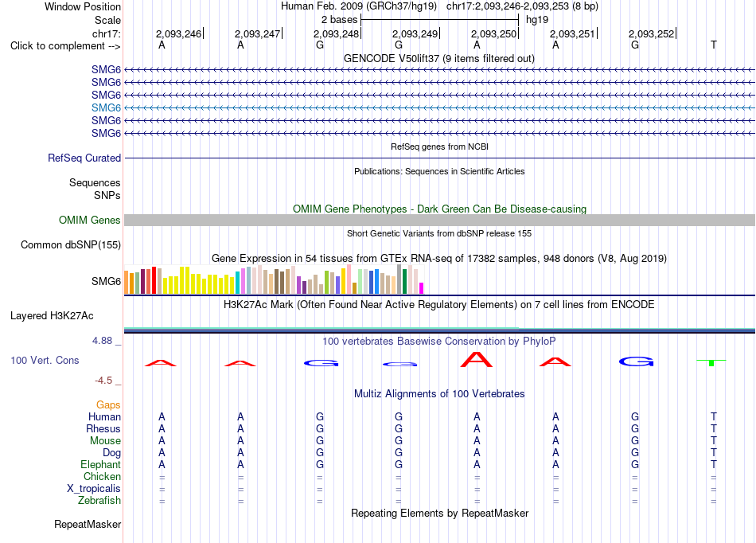Click the magenta bar ending the GTEx chart

point(422,288)
